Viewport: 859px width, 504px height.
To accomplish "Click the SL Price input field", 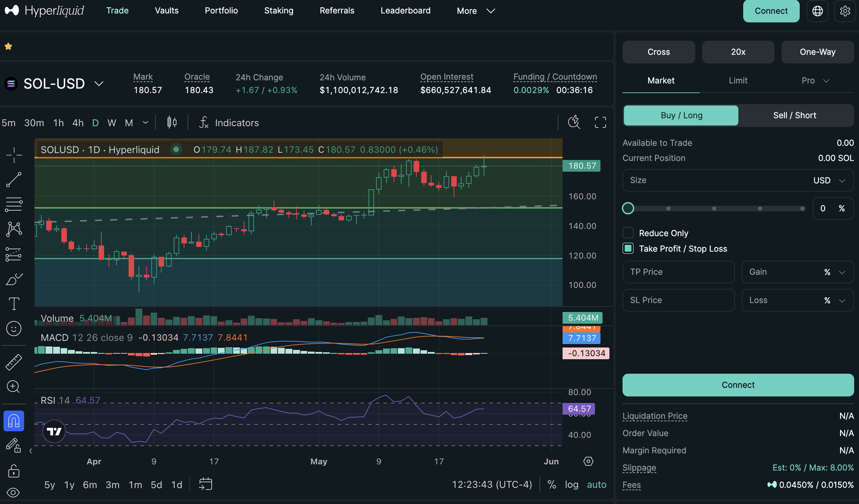I will coord(678,300).
